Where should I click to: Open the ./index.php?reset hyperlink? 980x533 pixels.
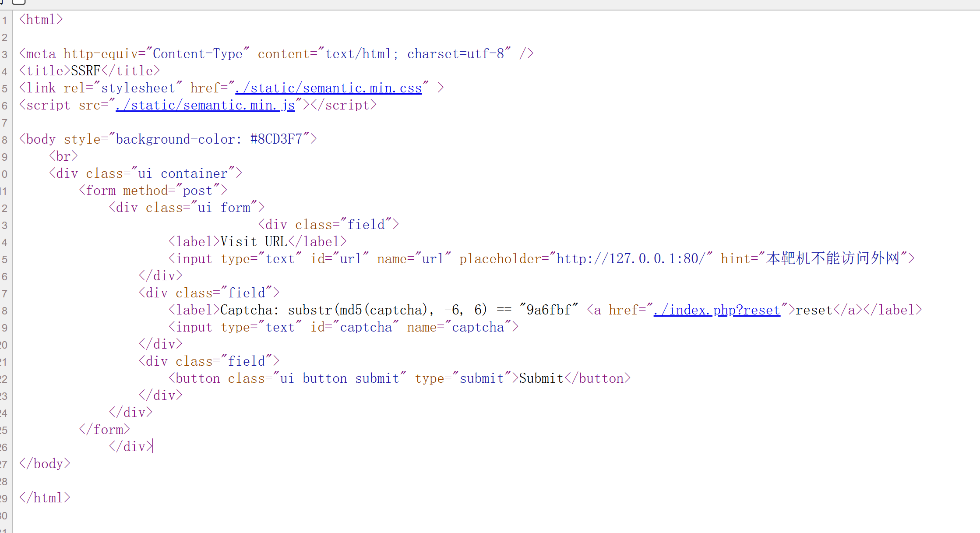pos(717,310)
